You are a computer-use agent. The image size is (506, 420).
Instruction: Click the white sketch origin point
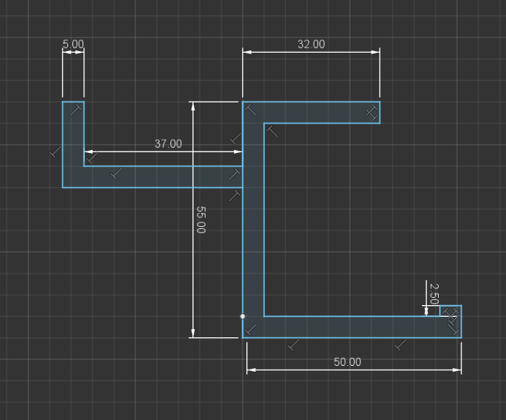[242, 316]
